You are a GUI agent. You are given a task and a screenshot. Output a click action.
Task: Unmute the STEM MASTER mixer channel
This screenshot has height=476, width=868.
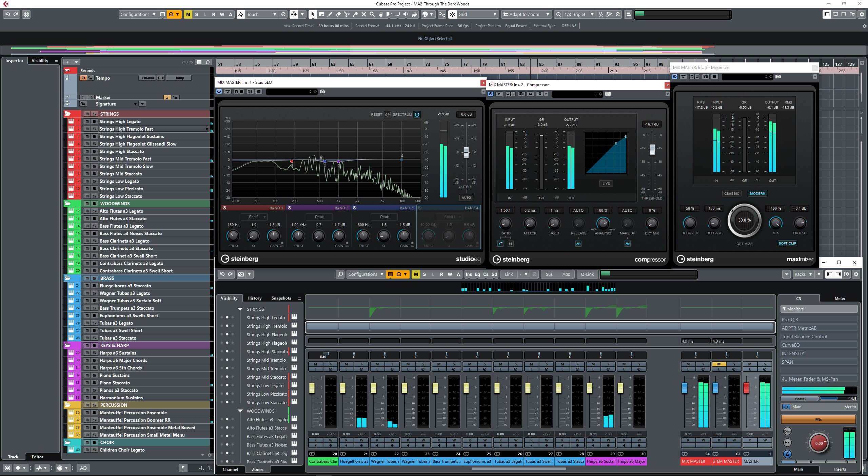719,364
